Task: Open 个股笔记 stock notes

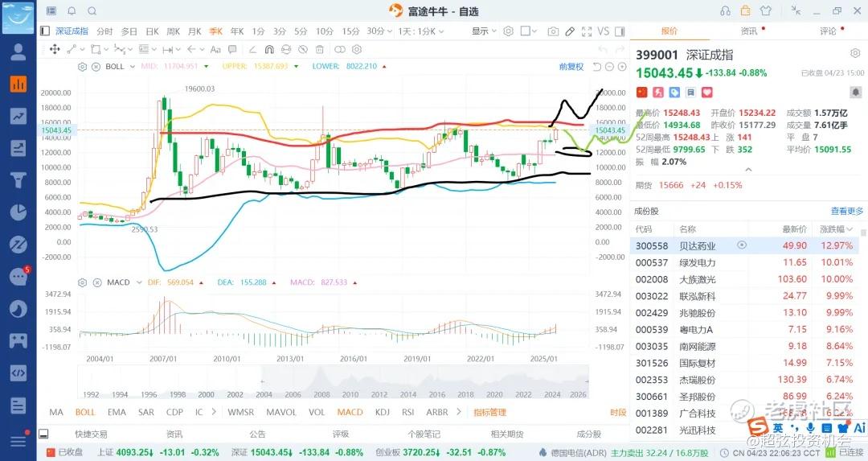Action: pos(424,434)
